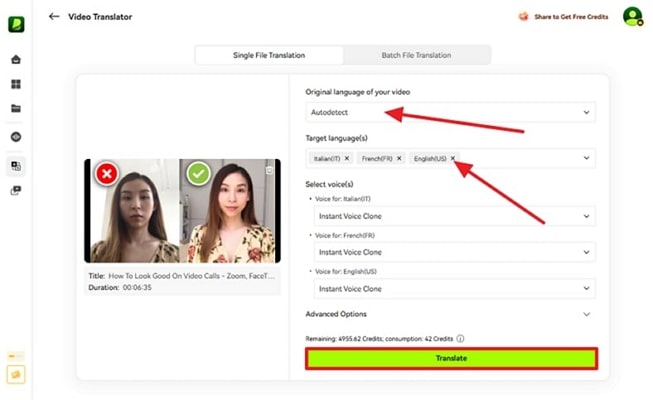Open the Home icon in the sidebar
This screenshot has height=400, width=653.
pyautogui.click(x=16, y=59)
